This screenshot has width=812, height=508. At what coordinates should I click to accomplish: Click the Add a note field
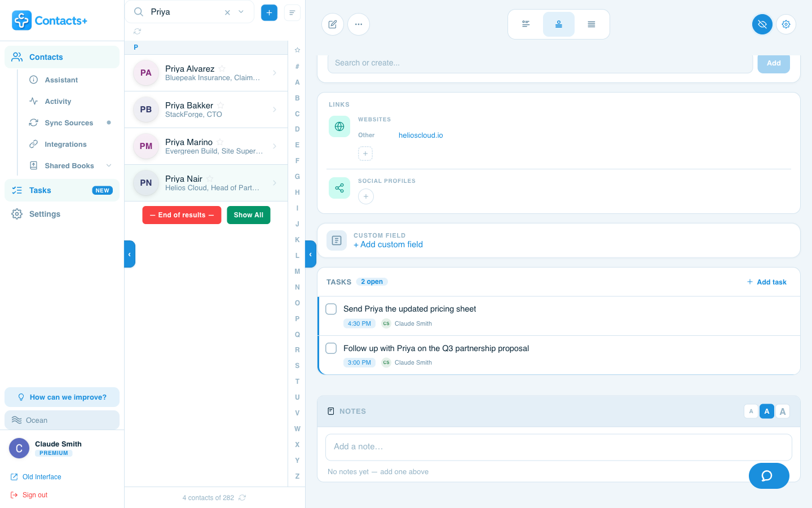(x=559, y=447)
